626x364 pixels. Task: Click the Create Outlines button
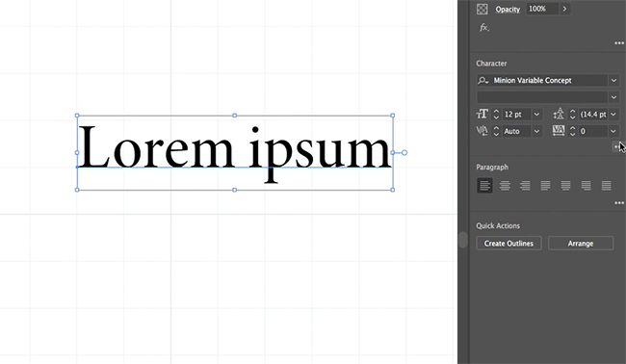(509, 244)
